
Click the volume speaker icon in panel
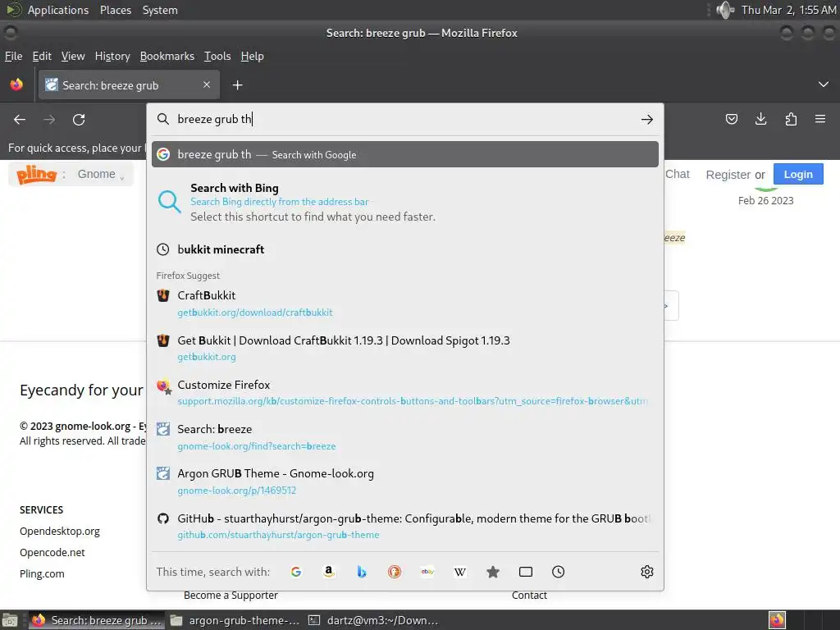pyautogui.click(x=725, y=10)
